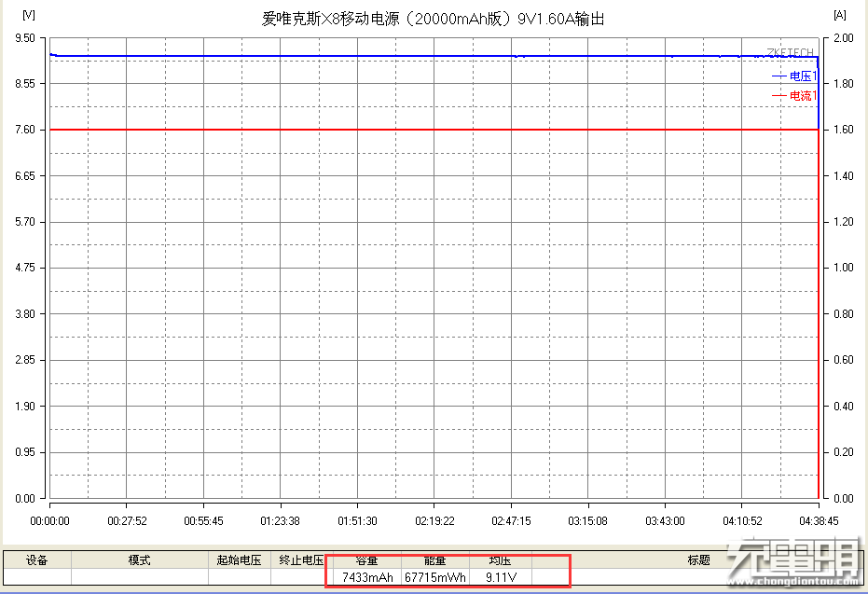Click the 0.20 current axis label
Viewport: 868px width, 594px height.
tap(843, 452)
